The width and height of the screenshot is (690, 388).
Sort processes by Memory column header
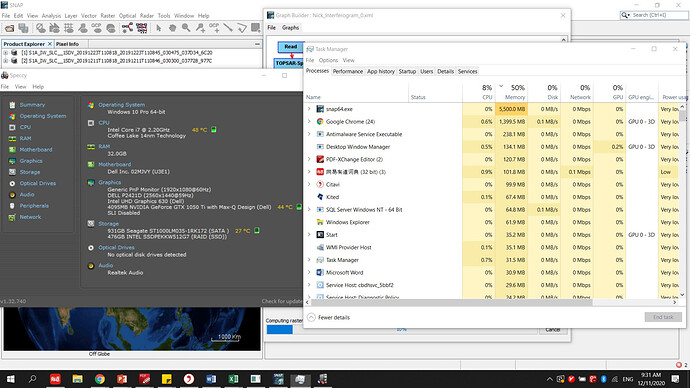tap(511, 92)
